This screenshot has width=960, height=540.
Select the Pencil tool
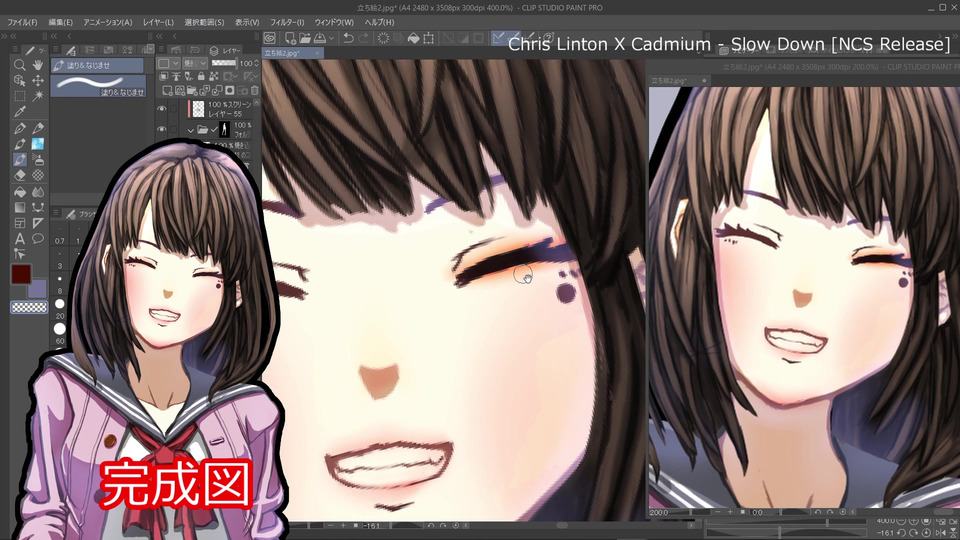click(x=38, y=129)
